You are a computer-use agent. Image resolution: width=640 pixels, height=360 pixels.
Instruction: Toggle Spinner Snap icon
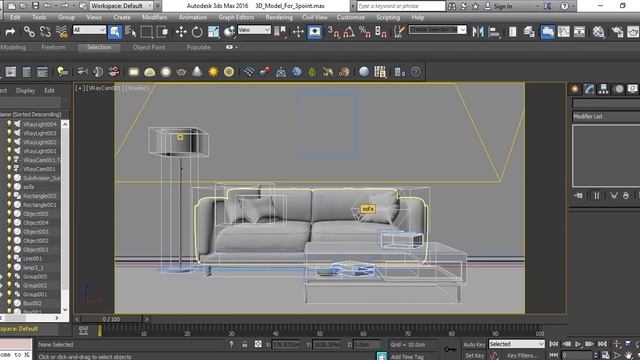(380, 31)
